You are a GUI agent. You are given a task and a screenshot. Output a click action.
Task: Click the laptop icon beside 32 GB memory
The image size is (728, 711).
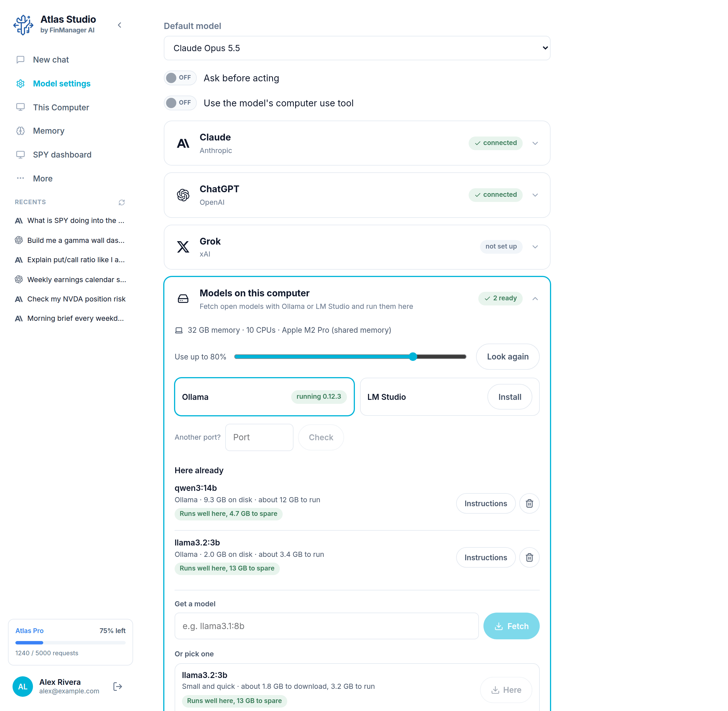[179, 330]
